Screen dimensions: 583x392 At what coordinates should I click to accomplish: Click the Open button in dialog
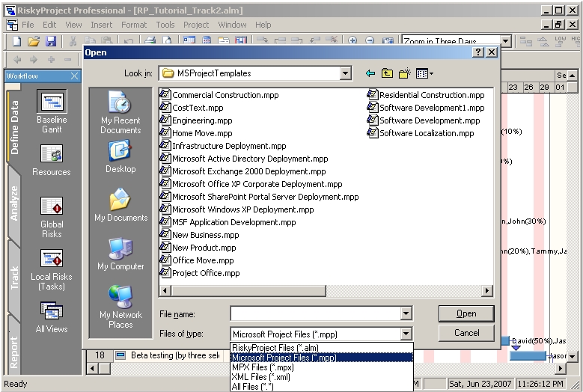click(x=466, y=313)
